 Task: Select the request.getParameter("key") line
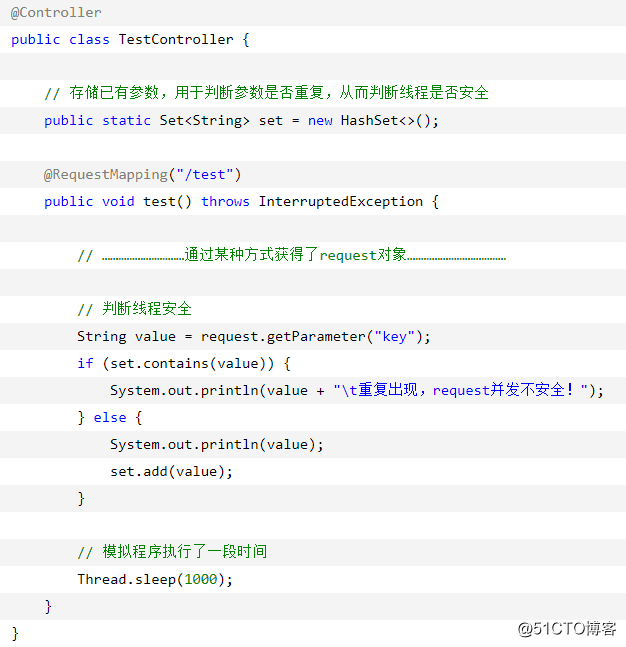254,336
